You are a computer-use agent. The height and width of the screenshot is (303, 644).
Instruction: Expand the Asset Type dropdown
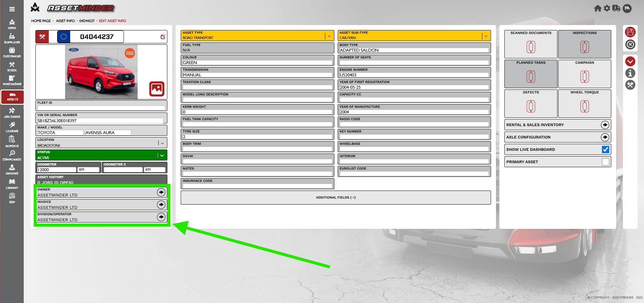coord(329,36)
